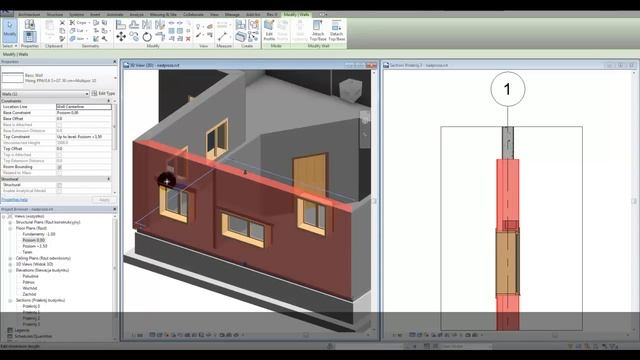Viewport: 640px width, 360px height.
Task: Click the Location Line value field
Action: pos(84,107)
